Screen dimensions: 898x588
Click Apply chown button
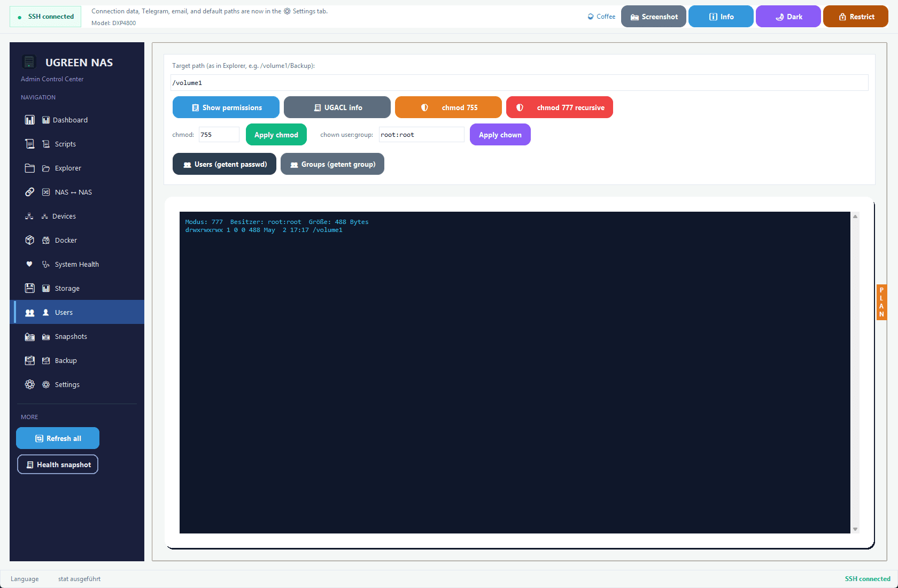pos(500,135)
